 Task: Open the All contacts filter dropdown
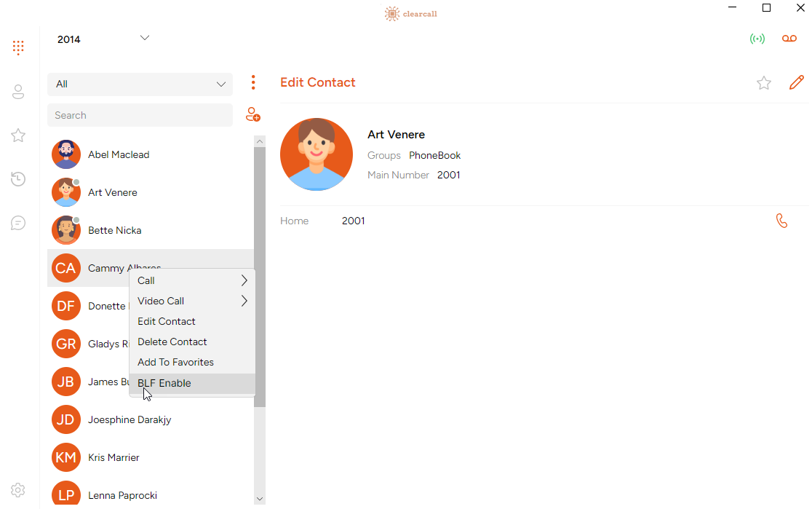click(140, 84)
